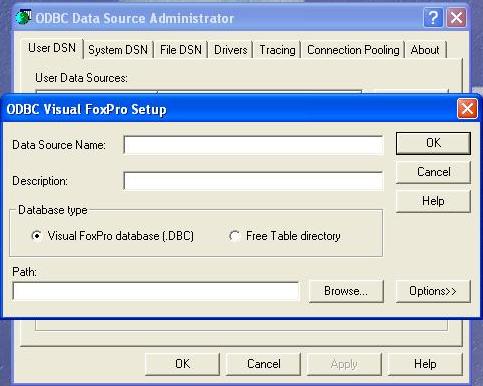Open the Drivers tab

pos(231,50)
